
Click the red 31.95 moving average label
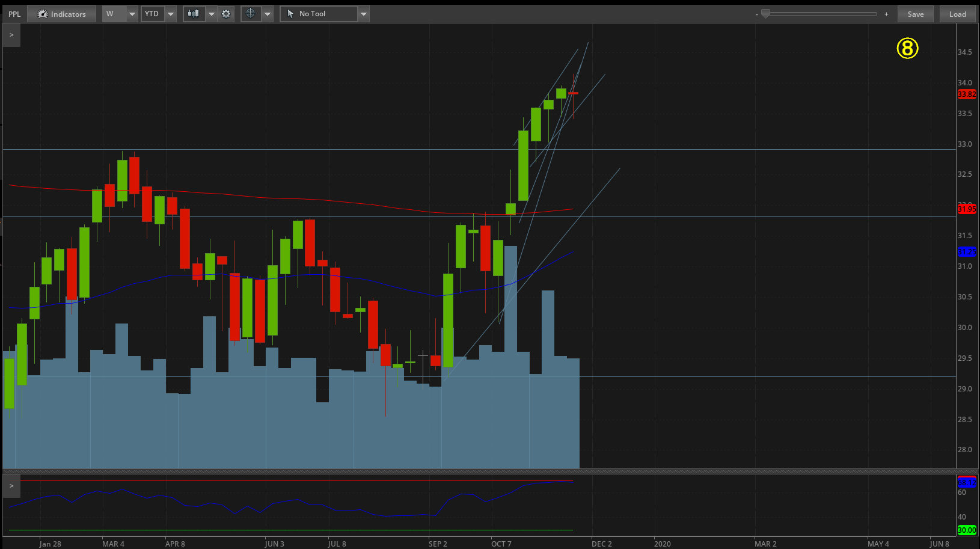click(967, 209)
